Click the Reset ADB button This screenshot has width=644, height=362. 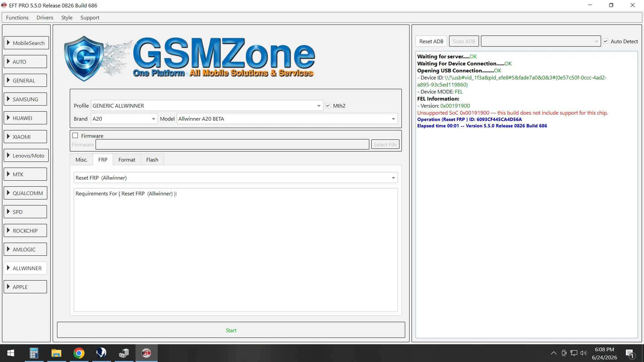431,41
